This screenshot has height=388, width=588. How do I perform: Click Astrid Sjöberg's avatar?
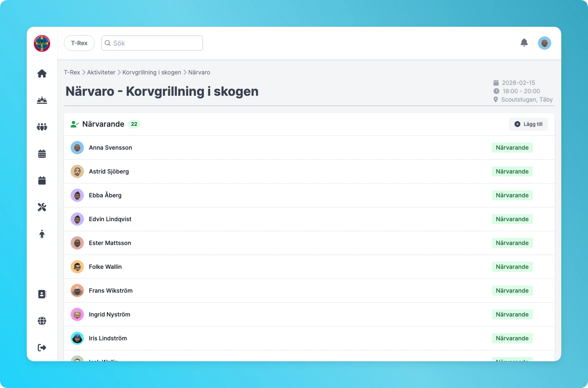(77, 171)
